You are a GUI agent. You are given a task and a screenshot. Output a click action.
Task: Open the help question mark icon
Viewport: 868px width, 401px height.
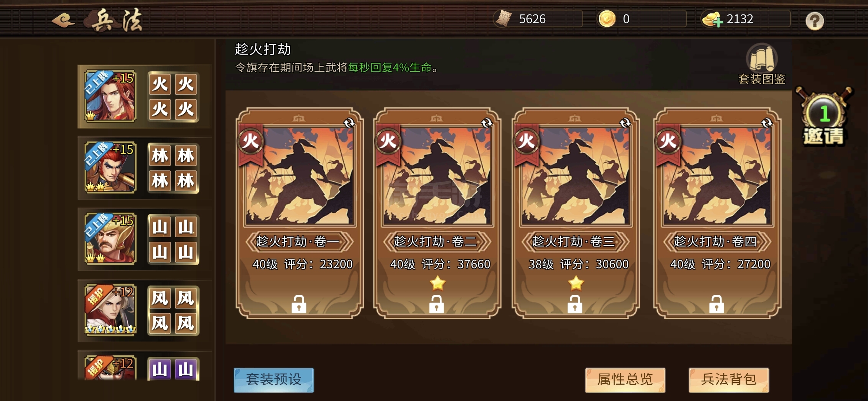click(x=815, y=21)
